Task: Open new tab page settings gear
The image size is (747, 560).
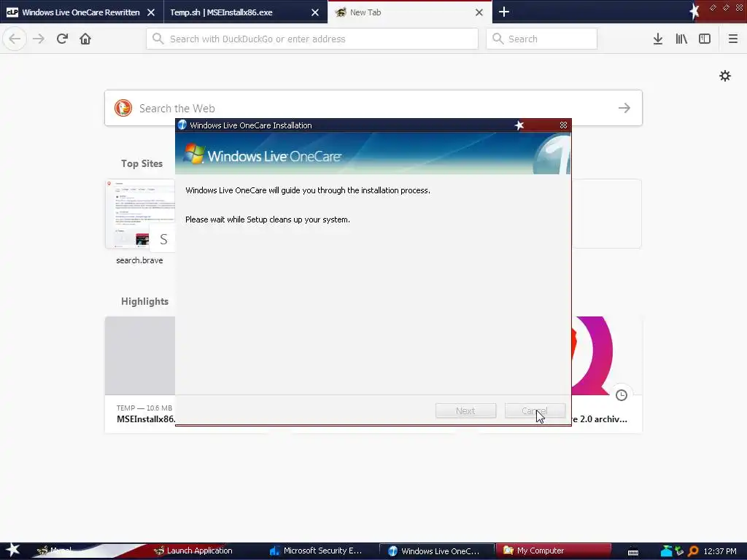Action: pyautogui.click(x=724, y=76)
